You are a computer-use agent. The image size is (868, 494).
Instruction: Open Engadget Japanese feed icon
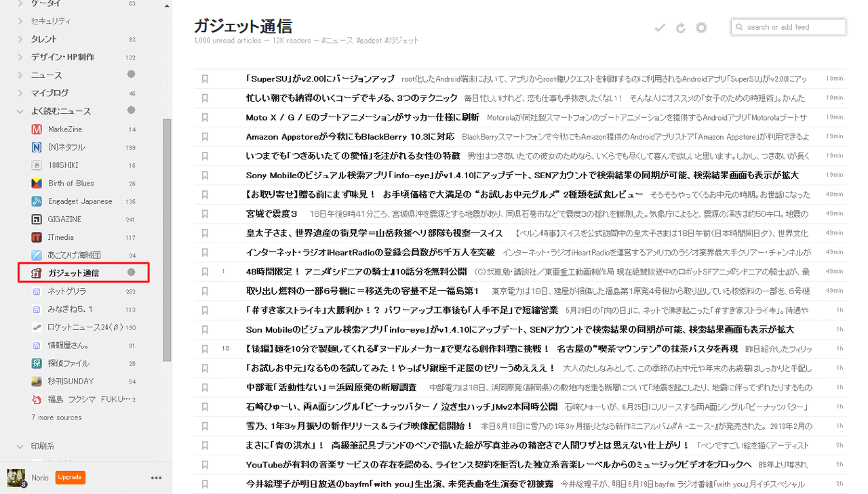(37, 201)
